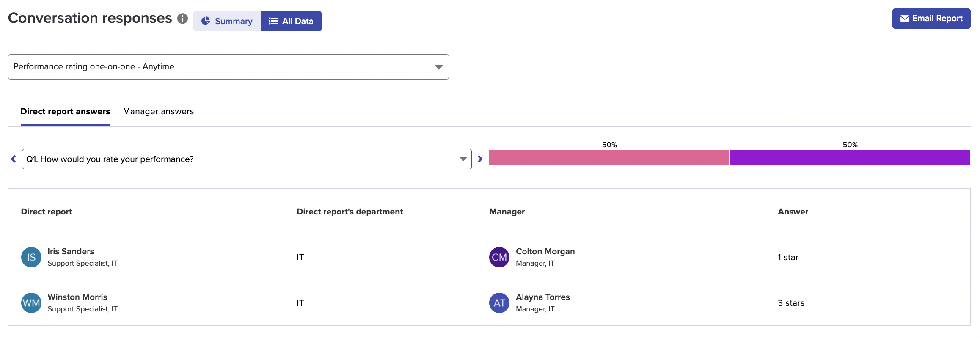Click the Direct report column header
The height and width of the screenshot is (338, 980).
pyautogui.click(x=47, y=212)
